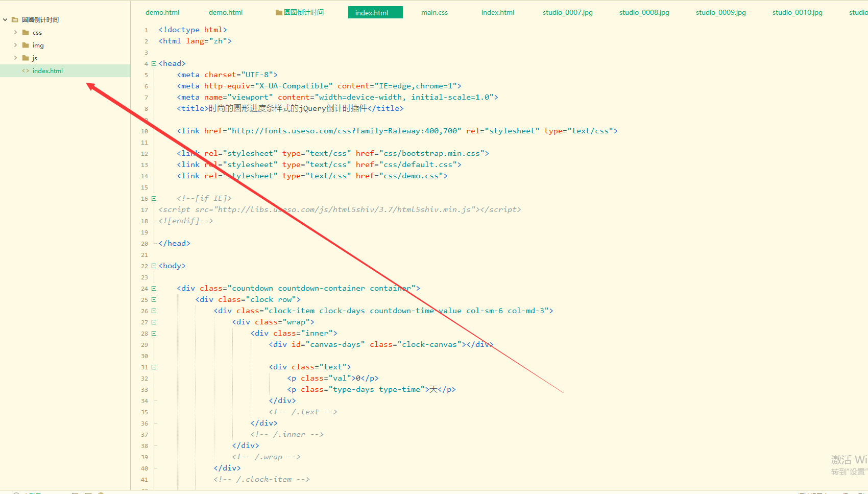Click the img folder icon
The image size is (868, 494).
tap(26, 45)
